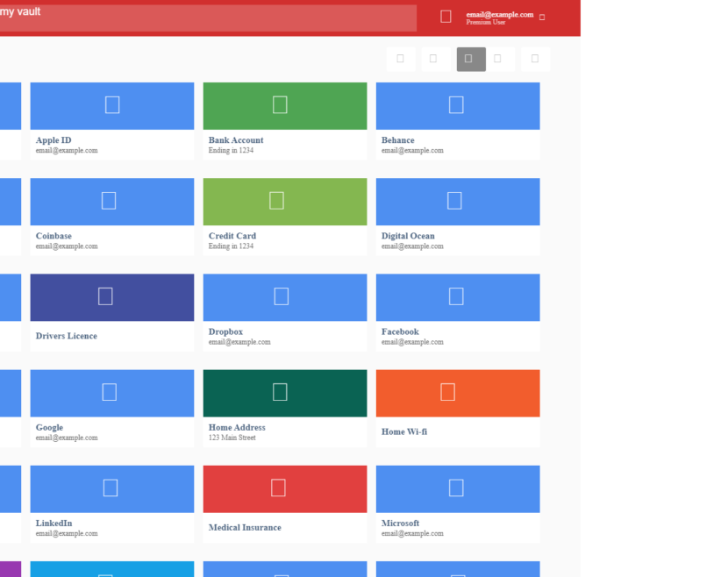This screenshot has width=728, height=577.
Task: Click the toolbar button right of the gray one
Action: pos(499,59)
